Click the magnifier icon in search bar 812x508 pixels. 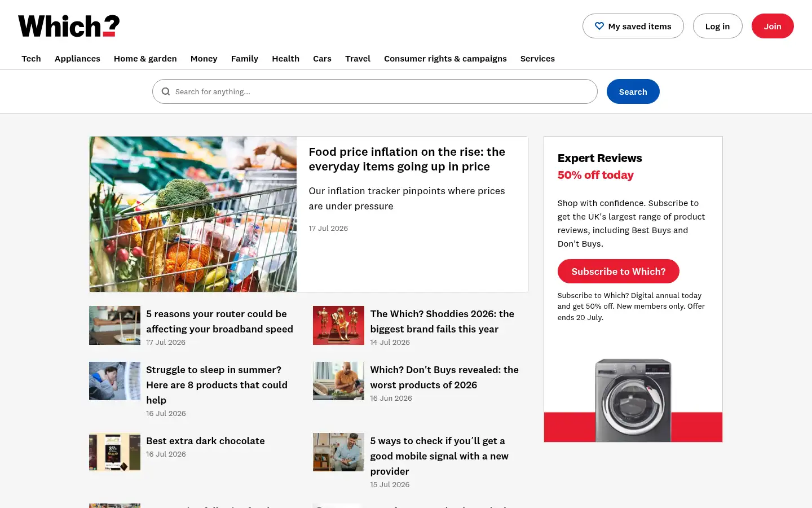click(x=166, y=91)
